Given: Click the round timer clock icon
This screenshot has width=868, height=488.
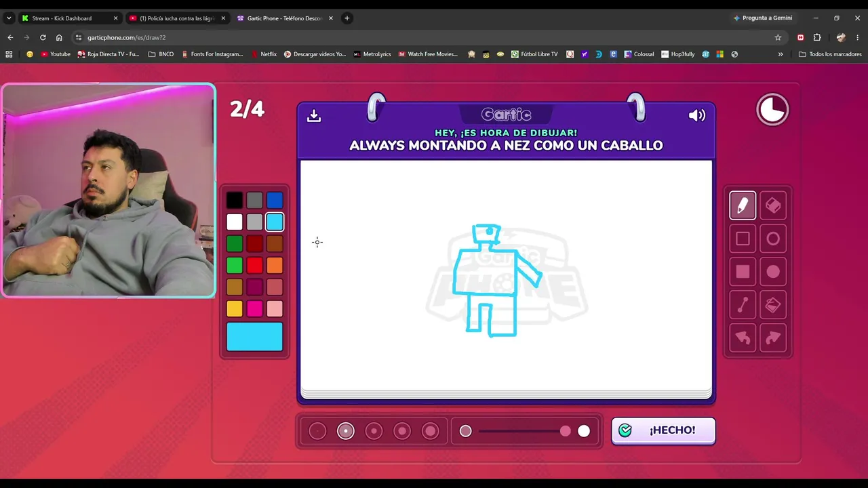Looking at the screenshot, I should pos(772,109).
